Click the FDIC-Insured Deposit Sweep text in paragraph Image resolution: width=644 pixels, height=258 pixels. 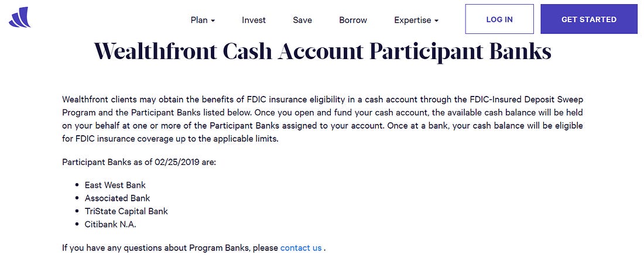[x=526, y=99]
